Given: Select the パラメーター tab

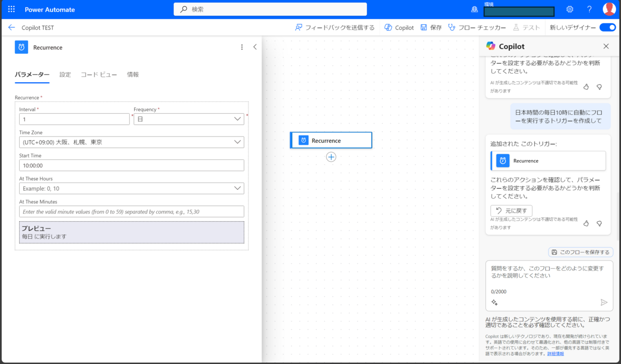Looking at the screenshot, I should click(x=32, y=74).
